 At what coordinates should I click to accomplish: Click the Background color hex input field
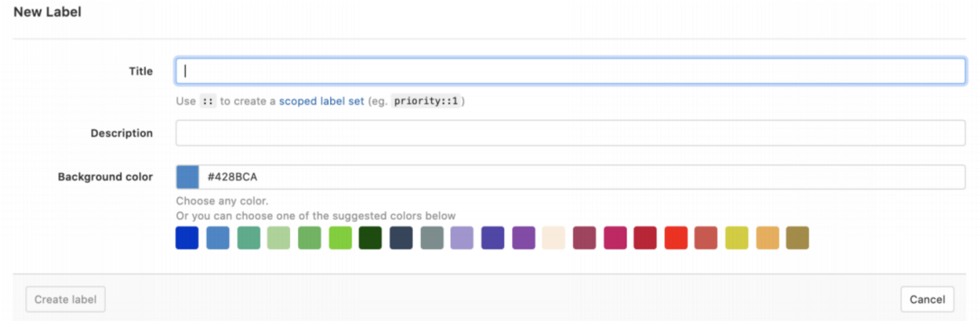pos(581,177)
